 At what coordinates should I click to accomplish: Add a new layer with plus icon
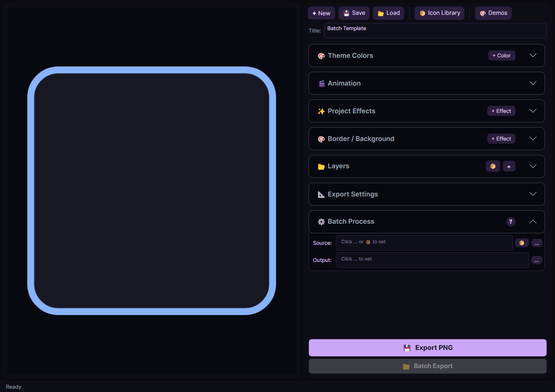[x=509, y=166]
